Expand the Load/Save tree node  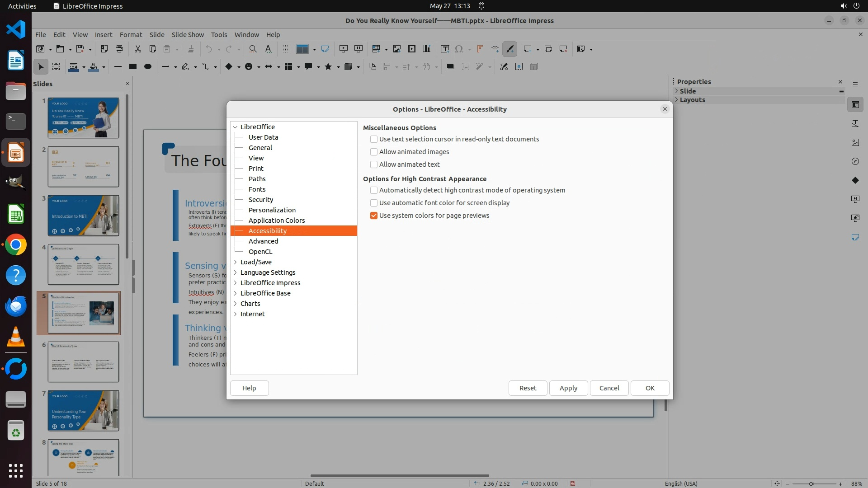tap(235, 262)
